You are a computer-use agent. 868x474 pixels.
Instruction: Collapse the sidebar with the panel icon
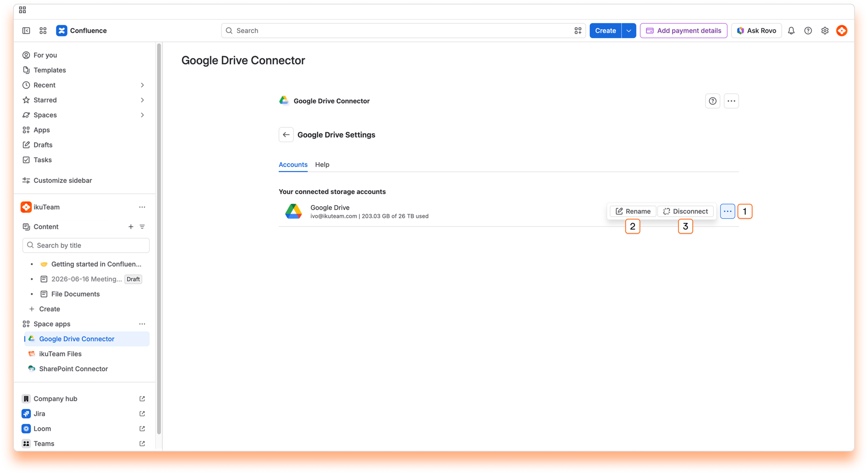point(26,30)
